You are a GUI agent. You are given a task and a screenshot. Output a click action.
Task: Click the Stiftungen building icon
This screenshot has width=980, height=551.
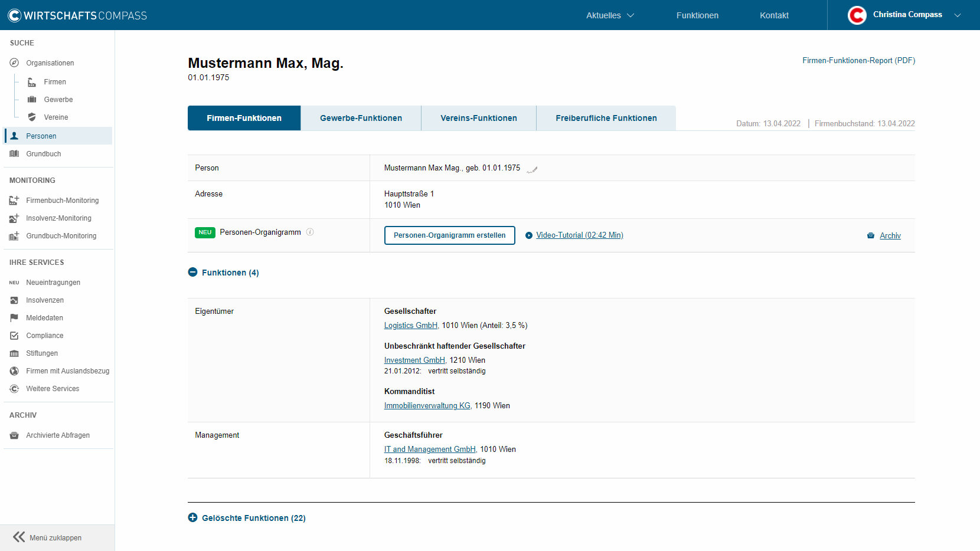[x=14, y=353]
